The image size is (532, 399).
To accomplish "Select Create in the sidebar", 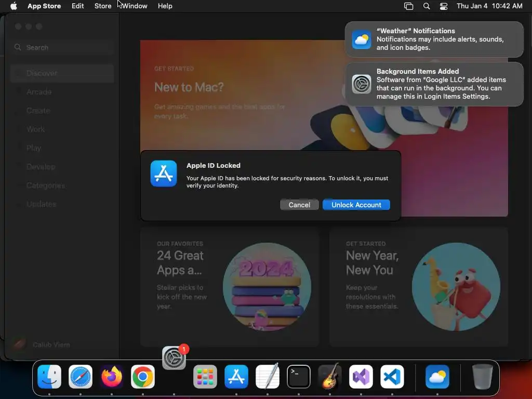I will click(62, 111).
